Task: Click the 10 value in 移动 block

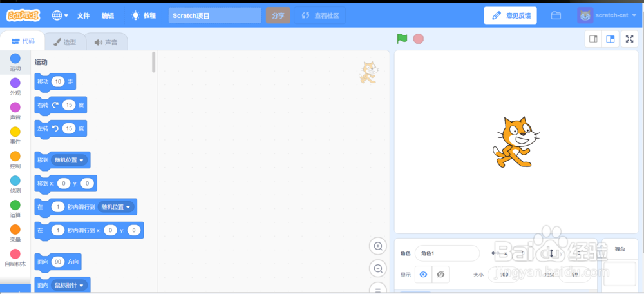Action: [x=58, y=82]
